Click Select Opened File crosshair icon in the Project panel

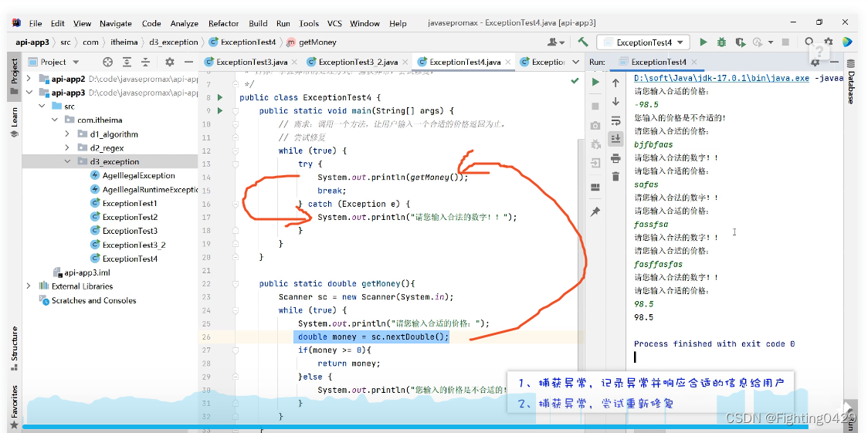108,62
